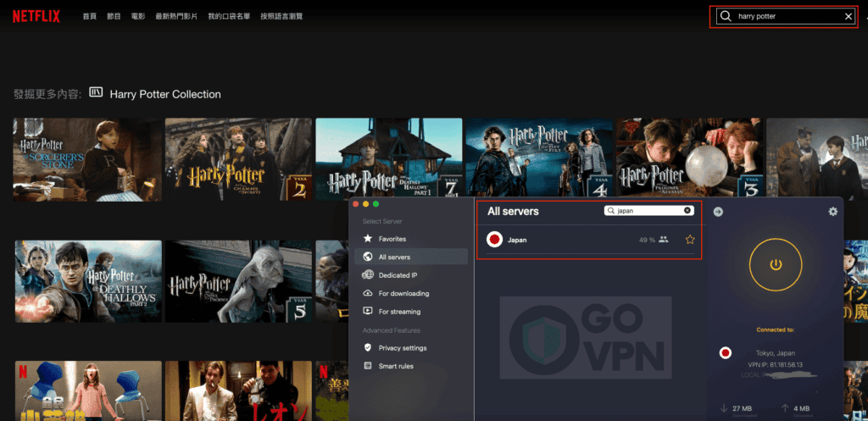Open the 首頁 menu item
Image resolution: width=868 pixels, height=421 pixels.
[x=90, y=17]
